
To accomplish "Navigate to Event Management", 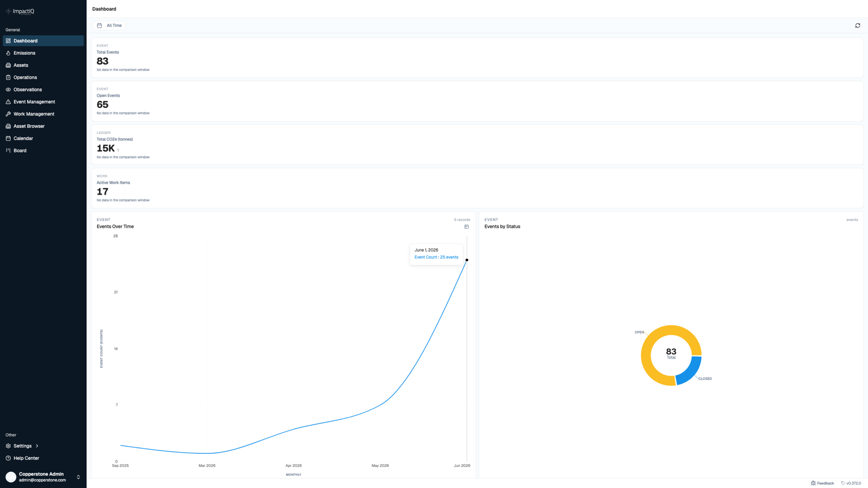I will point(43,102).
